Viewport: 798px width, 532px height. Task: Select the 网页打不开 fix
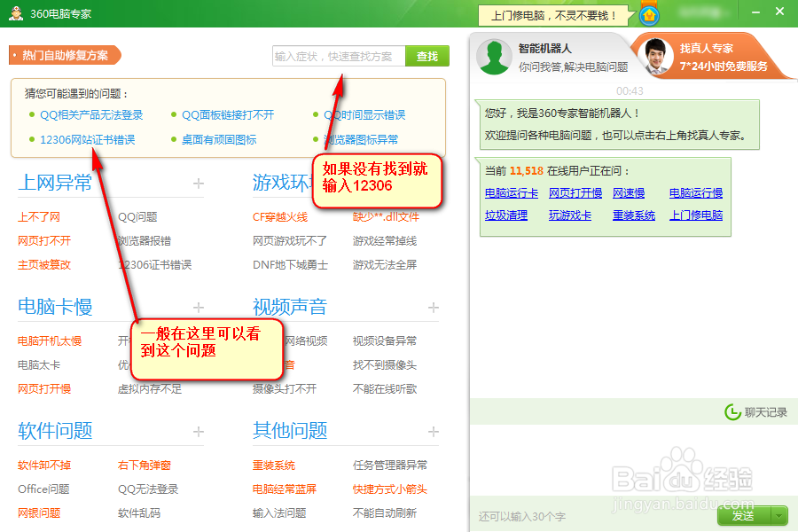coord(44,241)
